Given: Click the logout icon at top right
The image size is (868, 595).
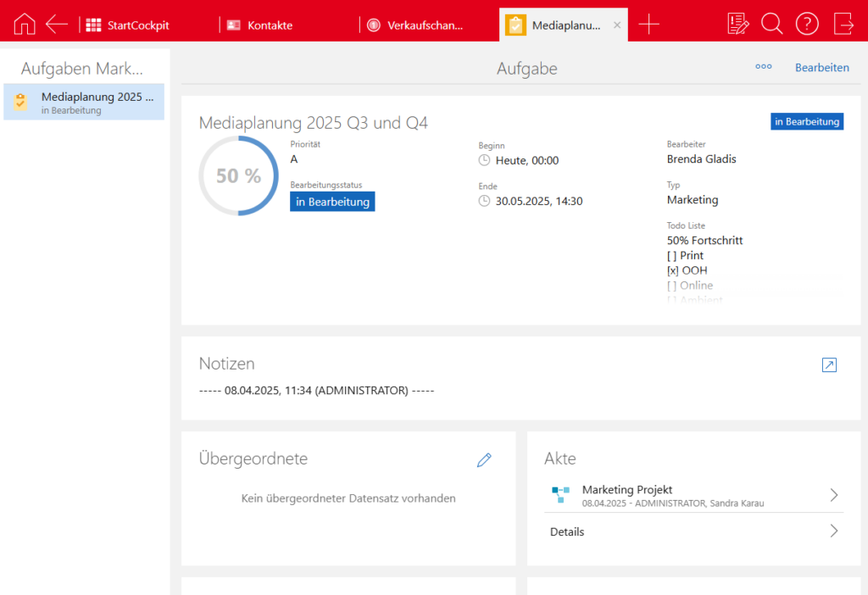Looking at the screenshot, I should click(843, 23).
